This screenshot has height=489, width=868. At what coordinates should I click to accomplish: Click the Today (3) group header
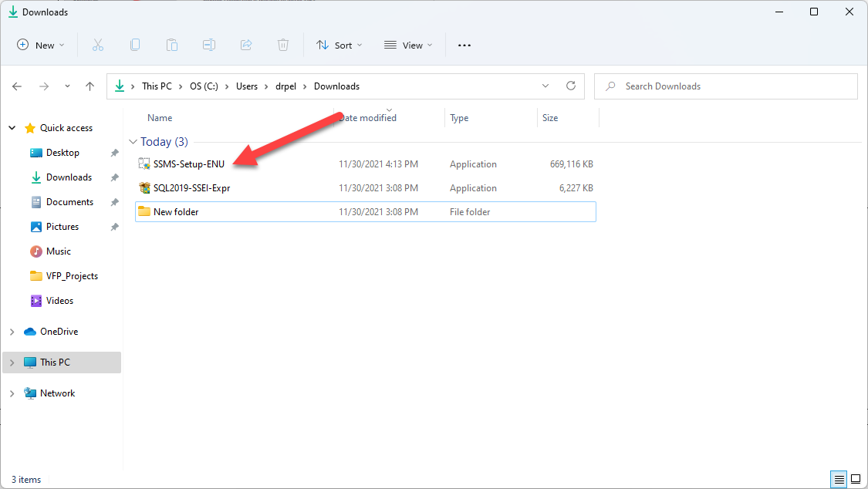[x=164, y=142]
